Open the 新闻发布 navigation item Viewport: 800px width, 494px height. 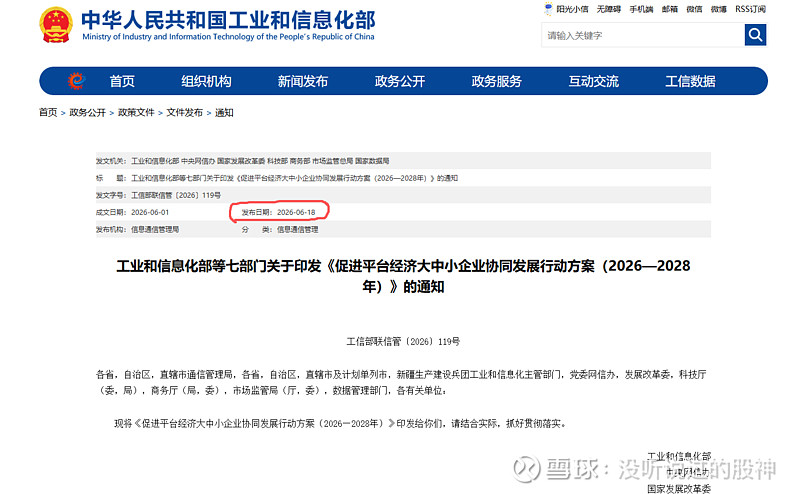click(x=303, y=81)
